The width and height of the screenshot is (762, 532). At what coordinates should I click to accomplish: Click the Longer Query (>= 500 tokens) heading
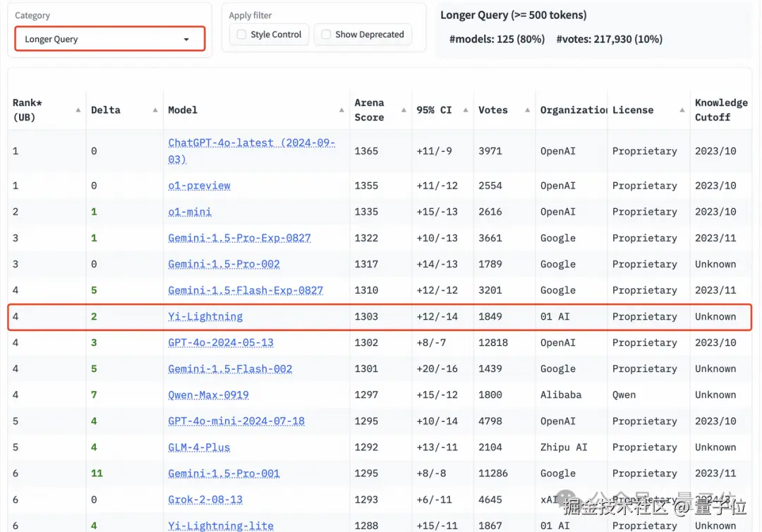pyautogui.click(x=513, y=15)
